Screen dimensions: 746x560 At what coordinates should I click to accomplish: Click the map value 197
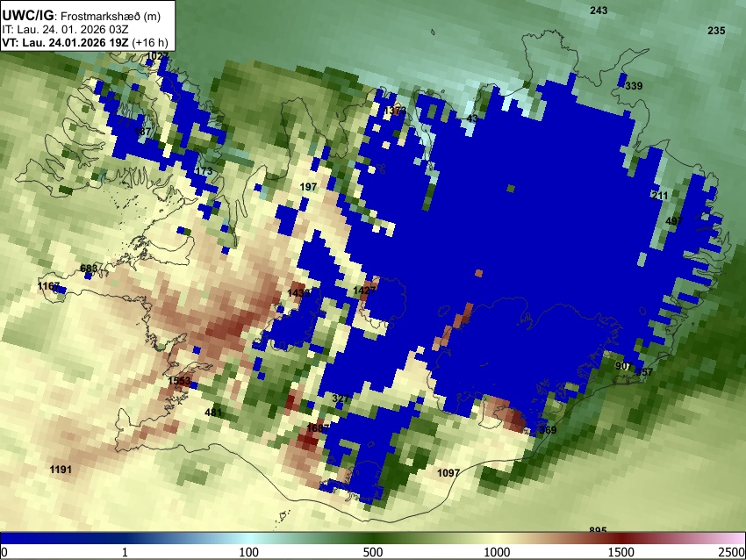(308, 187)
